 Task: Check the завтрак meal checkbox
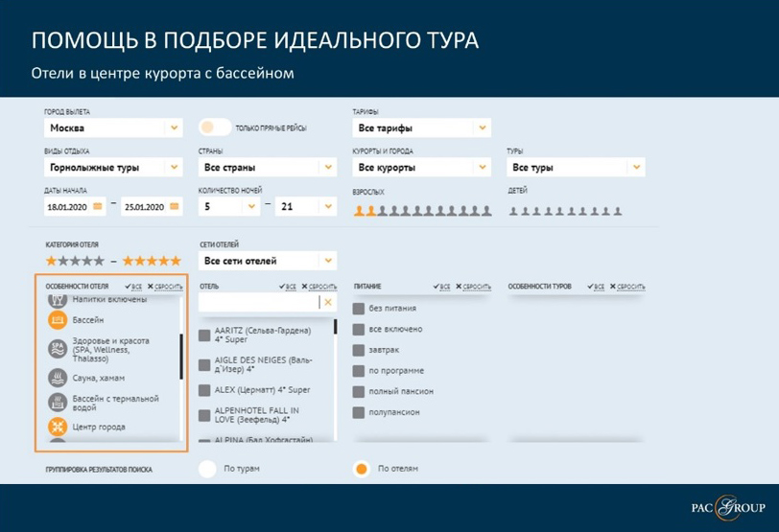[358, 350]
